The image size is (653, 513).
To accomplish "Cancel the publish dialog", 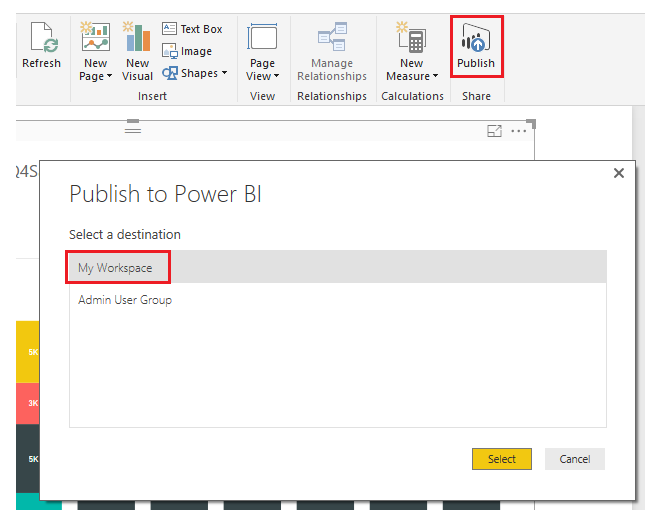I will (575, 459).
